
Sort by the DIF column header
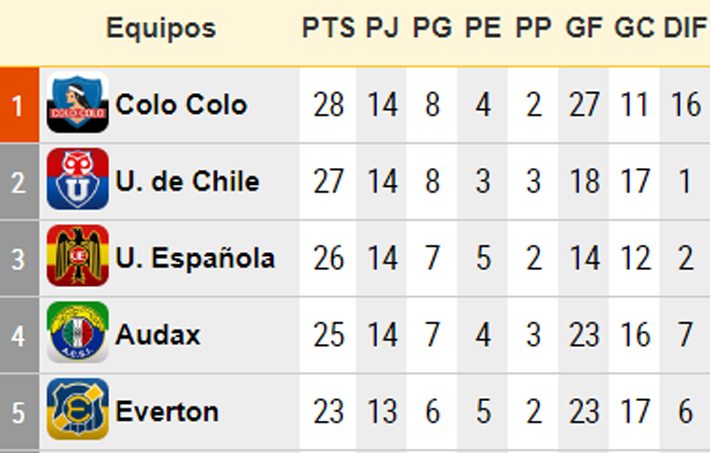685,28
